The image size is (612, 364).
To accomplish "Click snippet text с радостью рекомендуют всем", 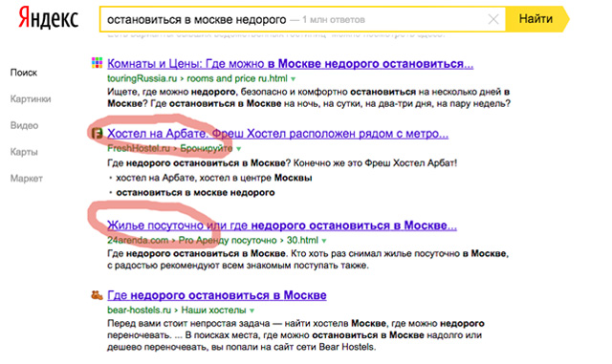I will click(x=238, y=266).
